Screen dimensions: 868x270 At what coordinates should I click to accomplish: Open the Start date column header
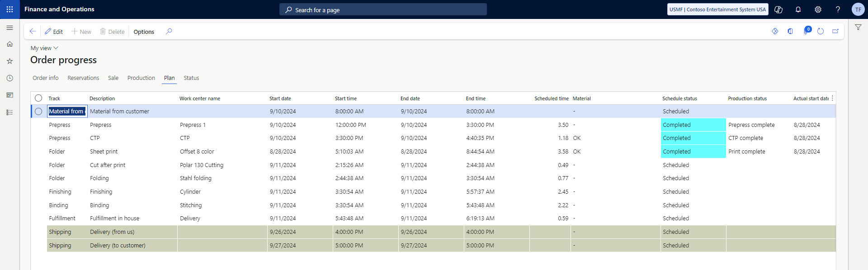pyautogui.click(x=280, y=98)
